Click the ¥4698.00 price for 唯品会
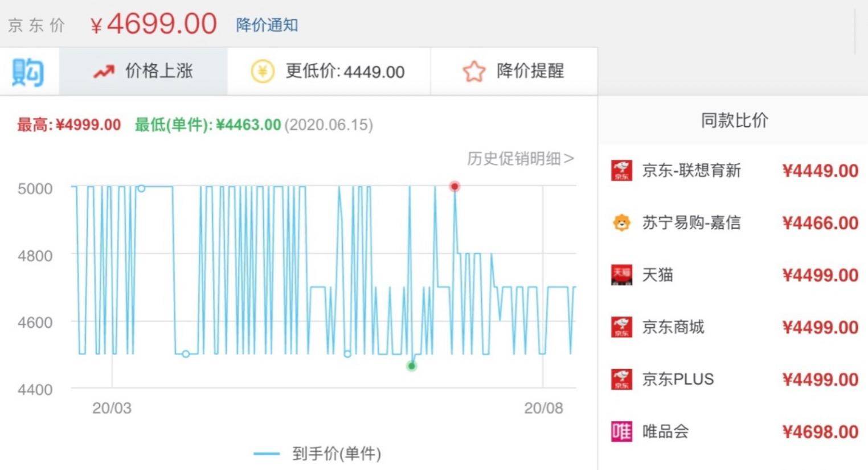This screenshot has height=470, width=868. [x=820, y=432]
